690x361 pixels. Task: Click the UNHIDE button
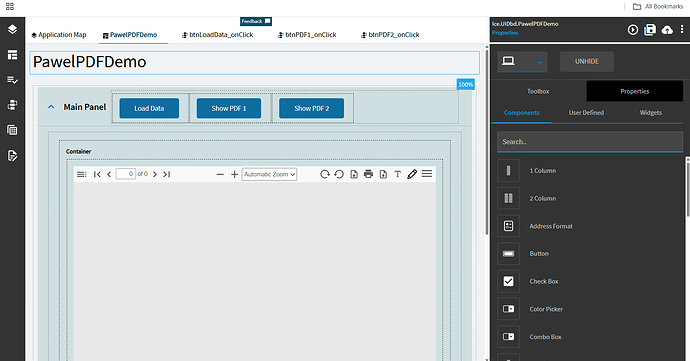[x=587, y=61]
